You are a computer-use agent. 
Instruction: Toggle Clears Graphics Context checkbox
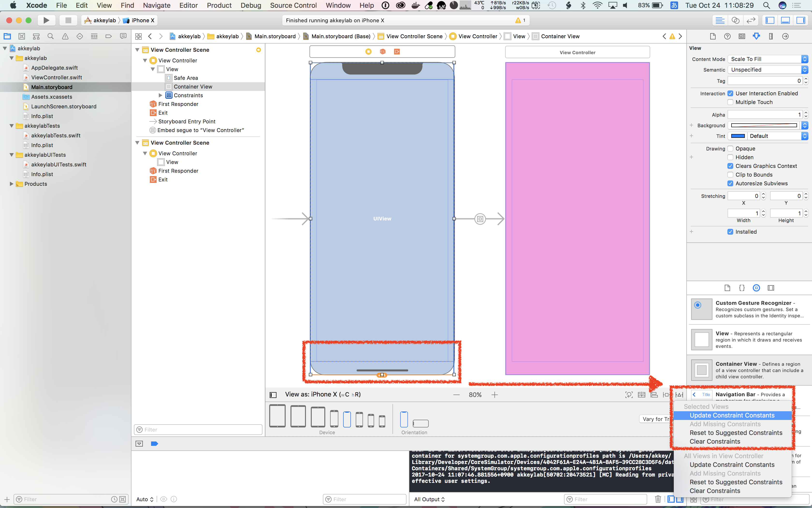tap(731, 166)
